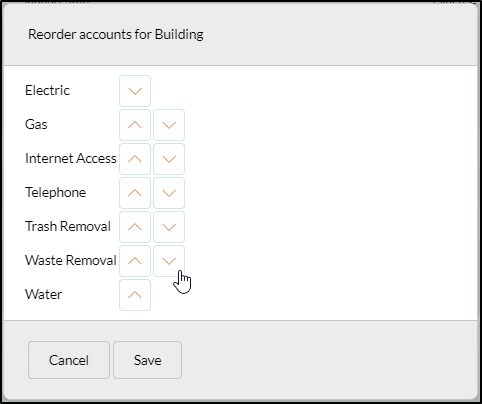
Task: Move Gas account down
Action: pos(169,125)
